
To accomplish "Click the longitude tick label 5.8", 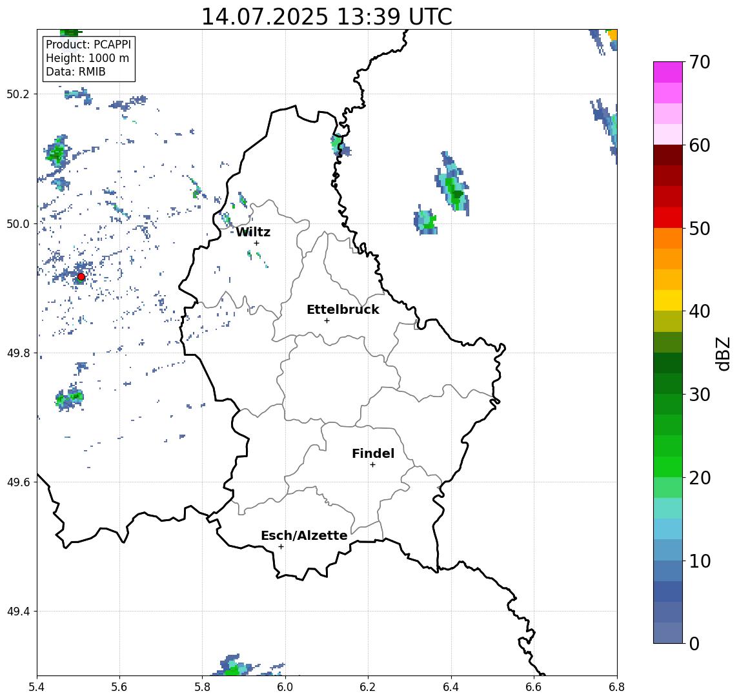I will [x=202, y=687].
